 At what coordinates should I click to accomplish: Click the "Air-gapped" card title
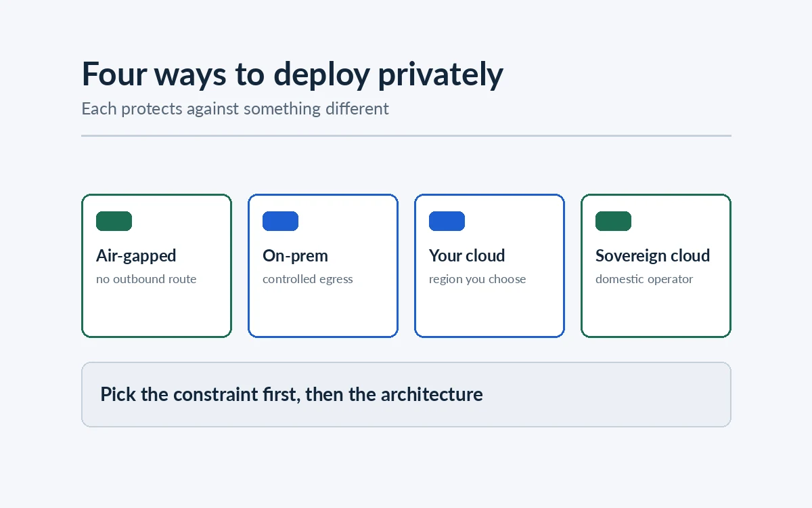click(136, 256)
